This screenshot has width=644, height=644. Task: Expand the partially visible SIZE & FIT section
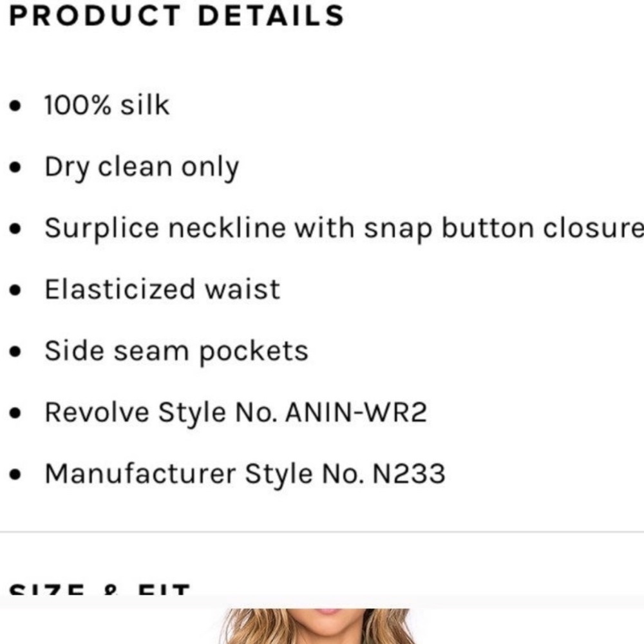[x=99, y=589]
